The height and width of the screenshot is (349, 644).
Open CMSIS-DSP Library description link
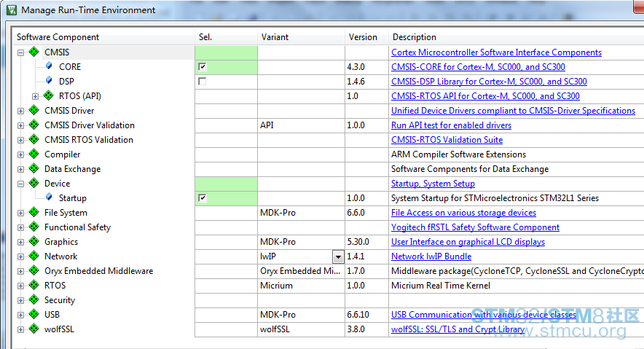pos(489,82)
